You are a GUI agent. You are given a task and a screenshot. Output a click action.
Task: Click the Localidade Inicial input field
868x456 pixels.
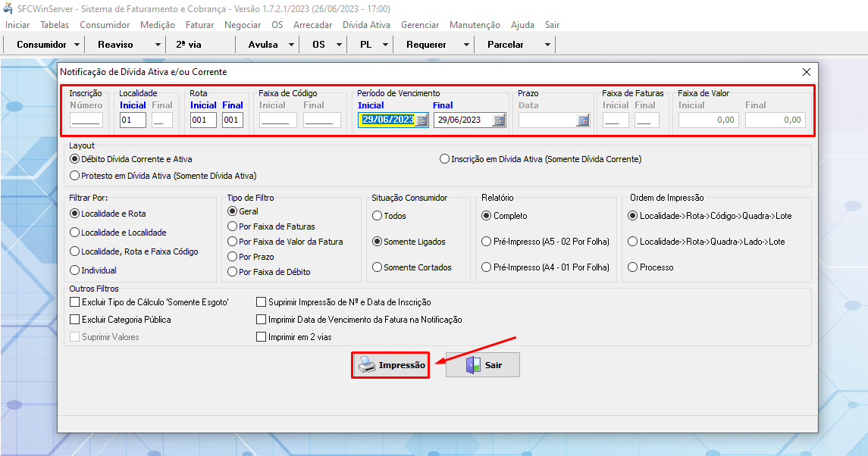[x=133, y=120]
